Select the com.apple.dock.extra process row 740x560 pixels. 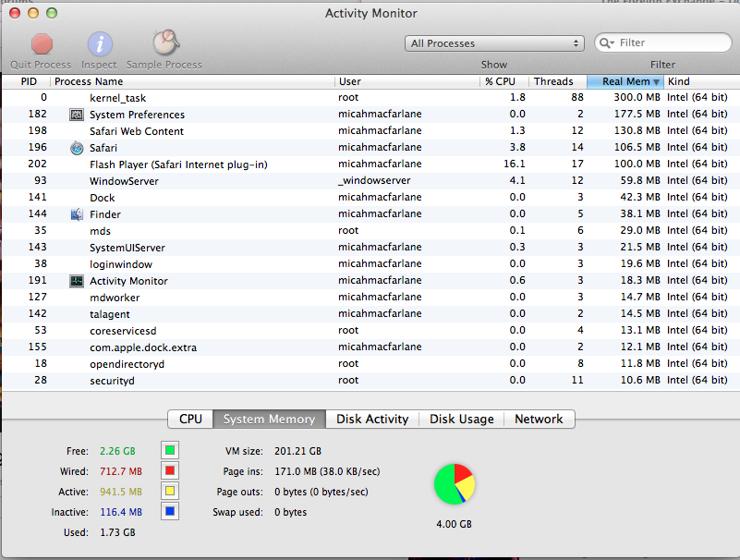tap(370, 347)
